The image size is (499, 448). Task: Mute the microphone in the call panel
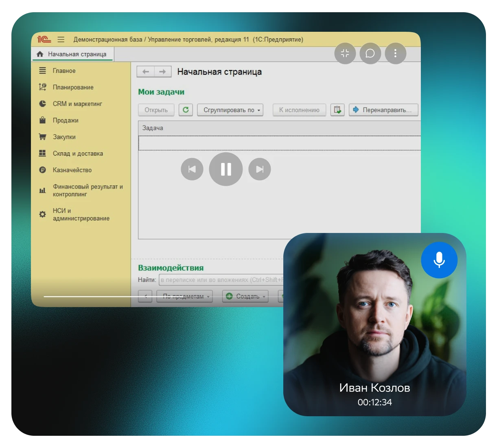[x=439, y=260]
